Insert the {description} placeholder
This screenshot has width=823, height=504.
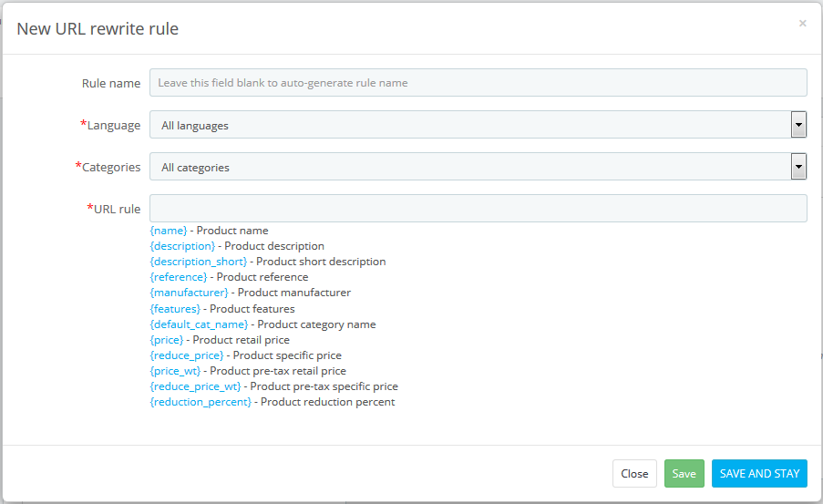(182, 246)
